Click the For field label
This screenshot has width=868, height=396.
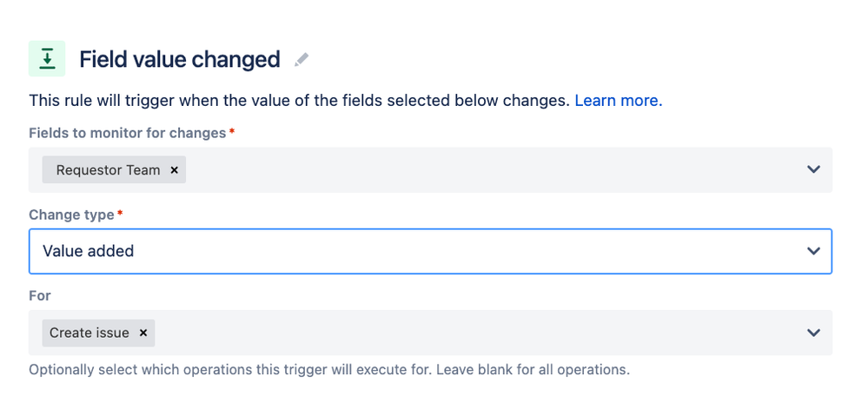[40, 296]
